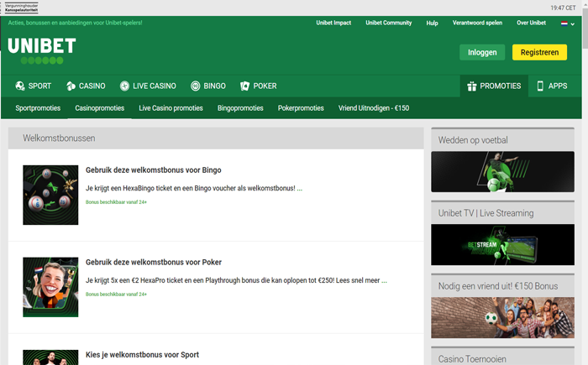Click the Promoties gift icon
588x365 pixels.
click(472, 86)
